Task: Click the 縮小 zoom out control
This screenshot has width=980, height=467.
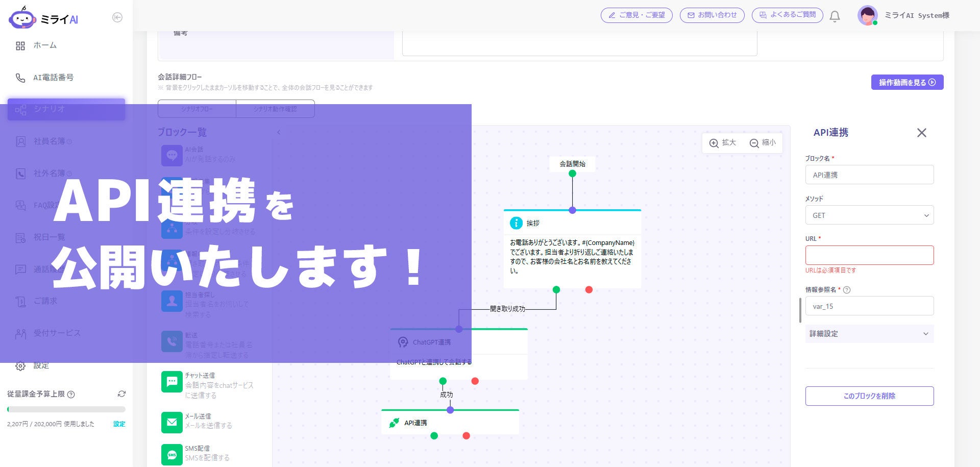Action: 763,143
